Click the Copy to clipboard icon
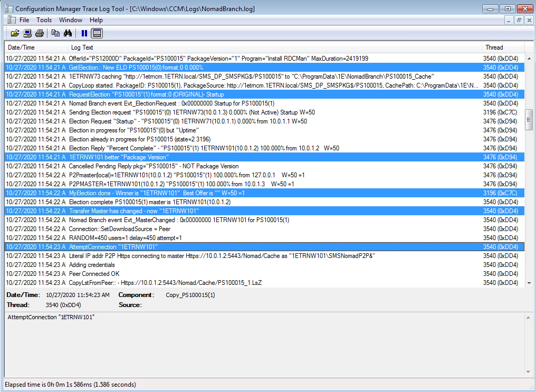Screen dimensions: 536x392 pyautogui.click(x=55, y=33)
